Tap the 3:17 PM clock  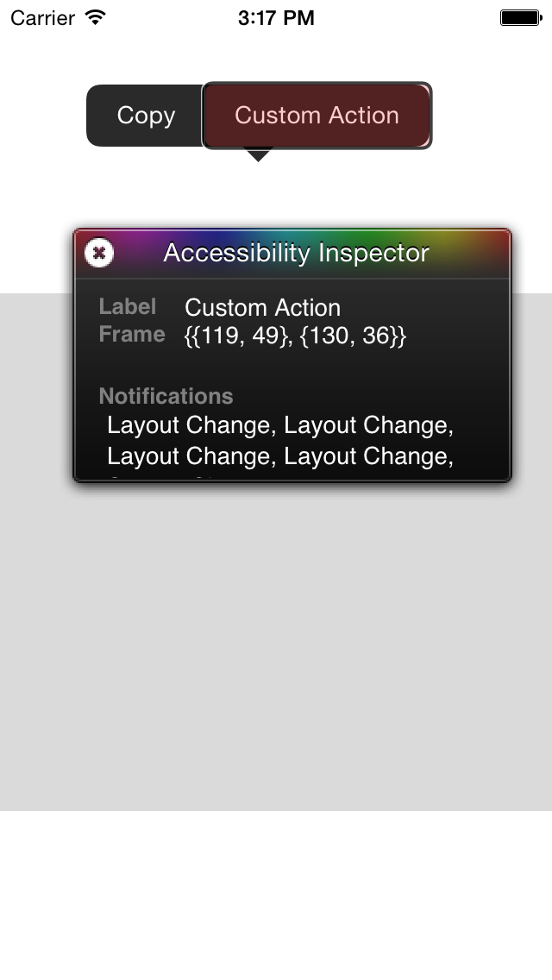pyautogui.click(x=276, y=17)
